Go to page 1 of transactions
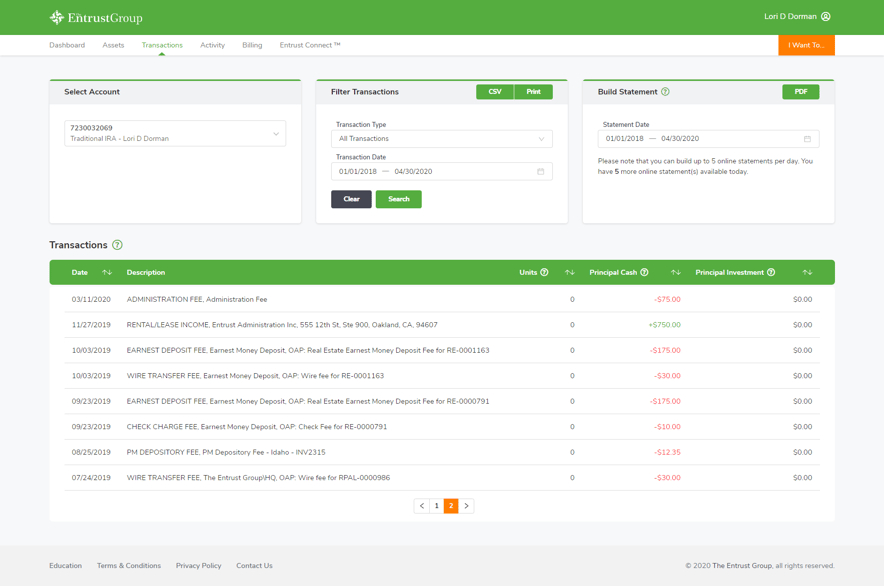The image size is (884, 586). (436, 506)
